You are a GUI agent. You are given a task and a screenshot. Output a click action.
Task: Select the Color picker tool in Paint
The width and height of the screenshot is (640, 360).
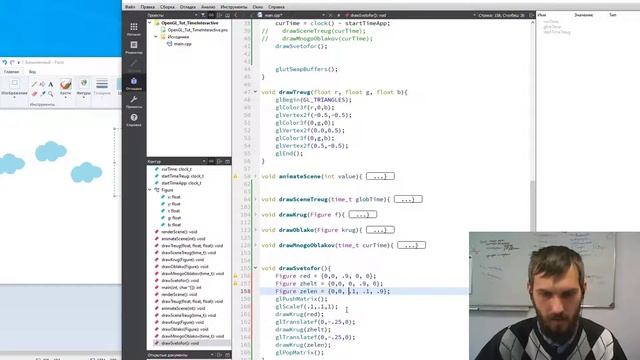coord(42,94)
